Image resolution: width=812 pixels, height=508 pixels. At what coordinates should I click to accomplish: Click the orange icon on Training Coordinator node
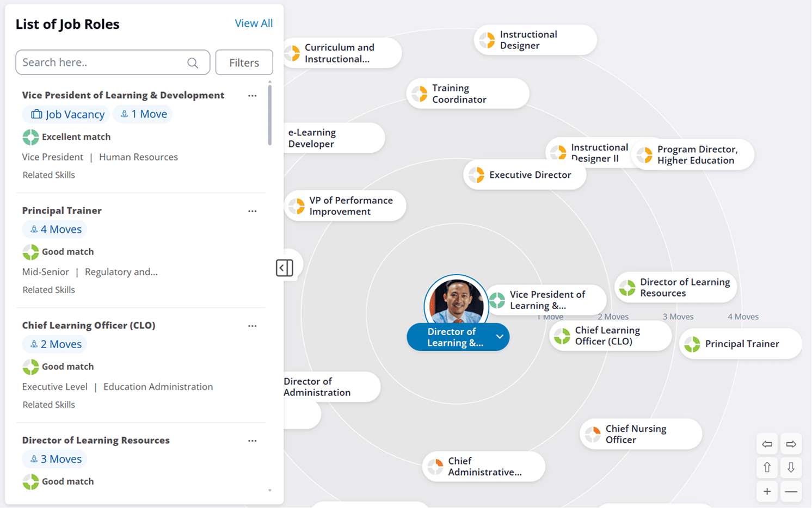click(x=420, y=93)
